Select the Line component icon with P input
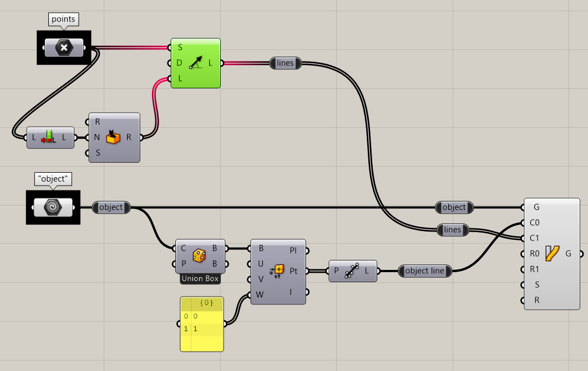The image size is (588, 371). (352, 270)
